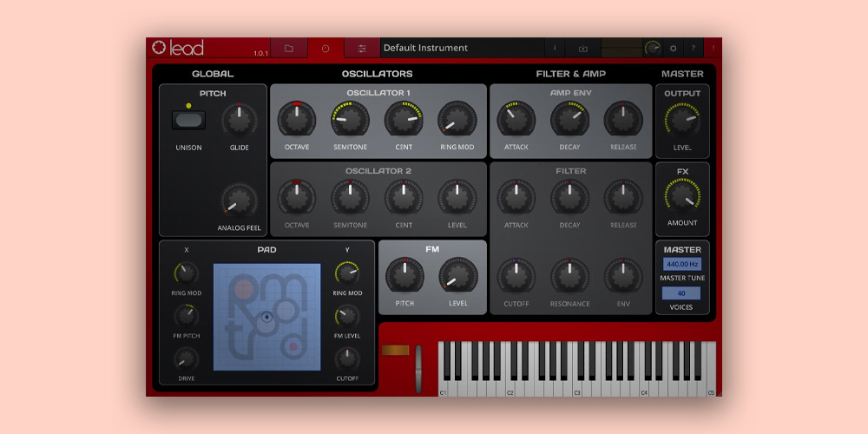Viewport: 868px width, 434px height.
Task: Click the FX Amount knob
Action: pos(682,197)
